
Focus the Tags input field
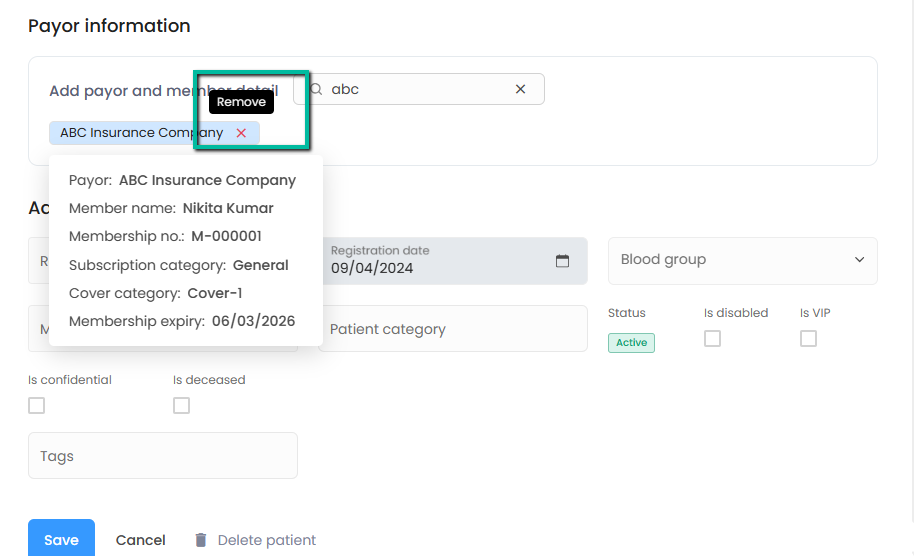pos(163,456)
